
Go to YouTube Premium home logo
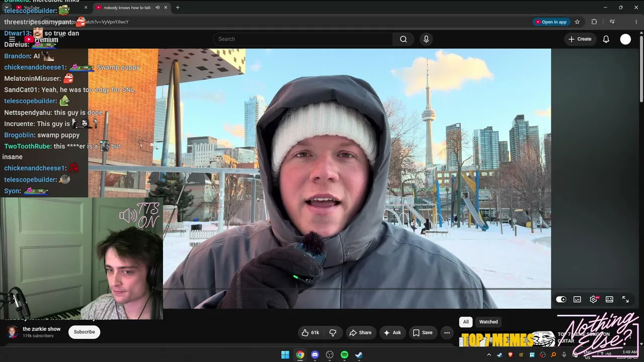click(41, 40)
